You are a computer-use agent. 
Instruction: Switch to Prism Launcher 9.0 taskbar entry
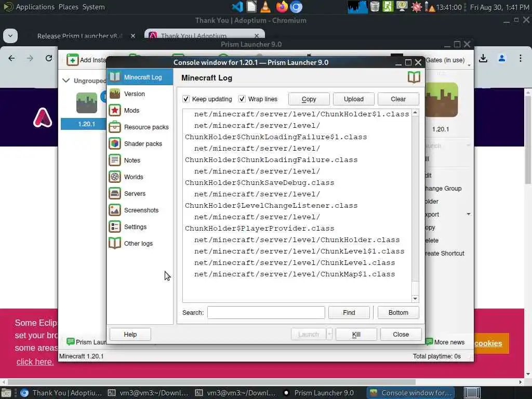(x=320, y=393)
